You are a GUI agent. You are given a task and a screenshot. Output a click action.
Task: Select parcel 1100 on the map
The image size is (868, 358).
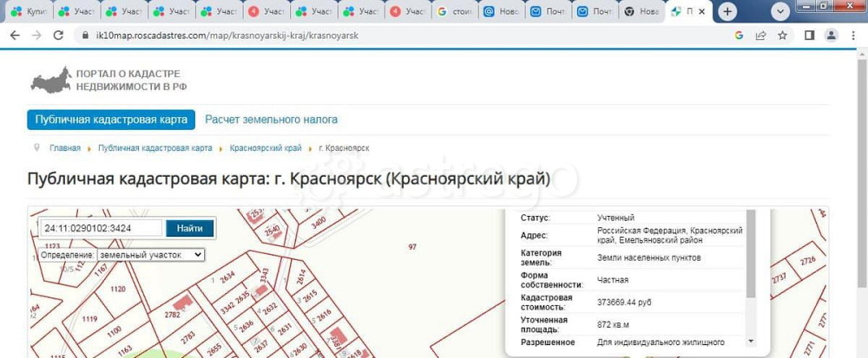click(114, 330)
